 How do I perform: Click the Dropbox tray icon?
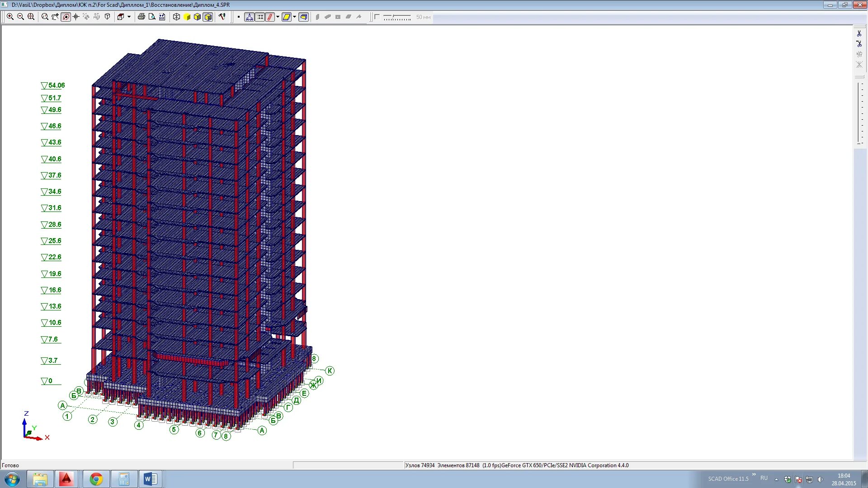[788, 479]
